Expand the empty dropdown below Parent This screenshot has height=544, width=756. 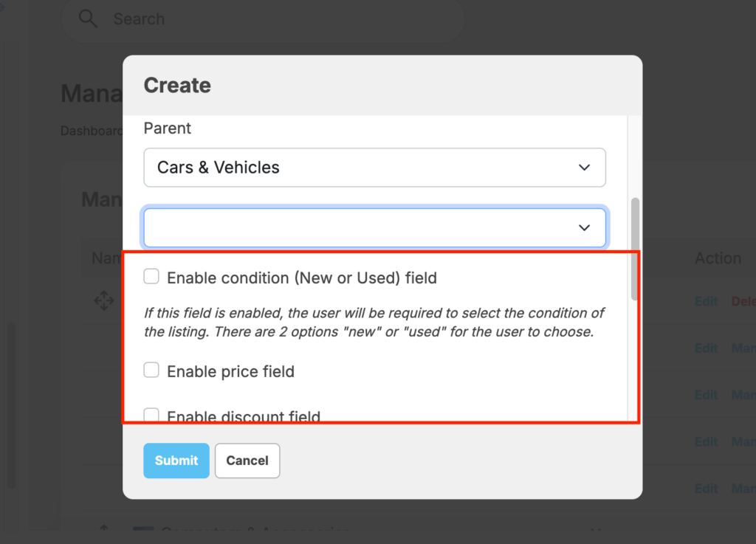coord(374,227)
